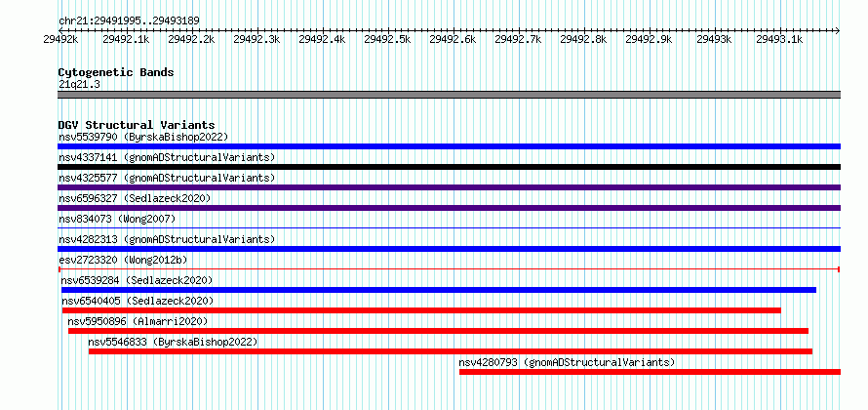Click the Cytogenetic Bands track title
Screen dimensions: 868x410
(116, 72)
